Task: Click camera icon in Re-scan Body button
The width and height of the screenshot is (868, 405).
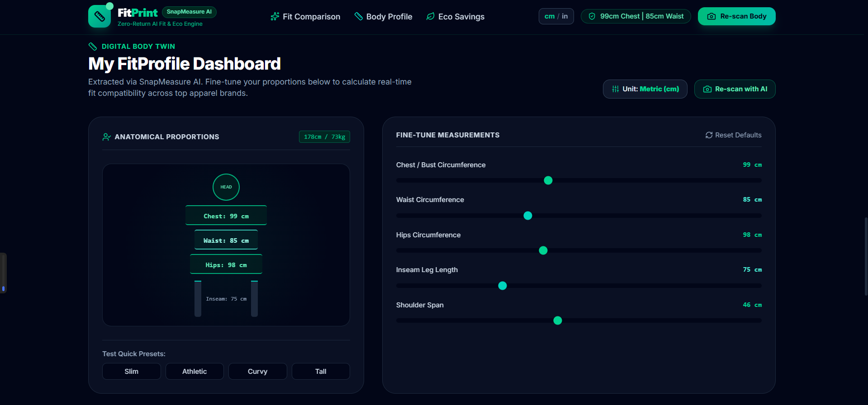Action: [711, 16]
